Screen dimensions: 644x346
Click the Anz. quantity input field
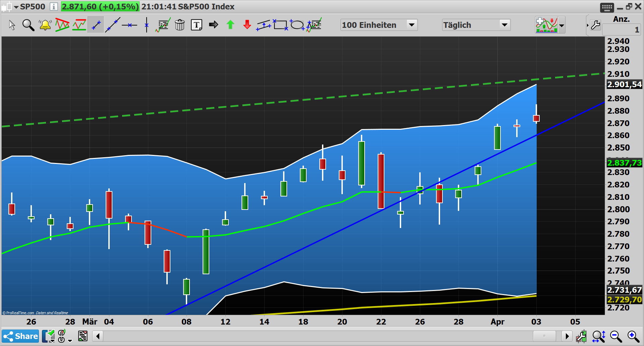[x=621, y=30]
